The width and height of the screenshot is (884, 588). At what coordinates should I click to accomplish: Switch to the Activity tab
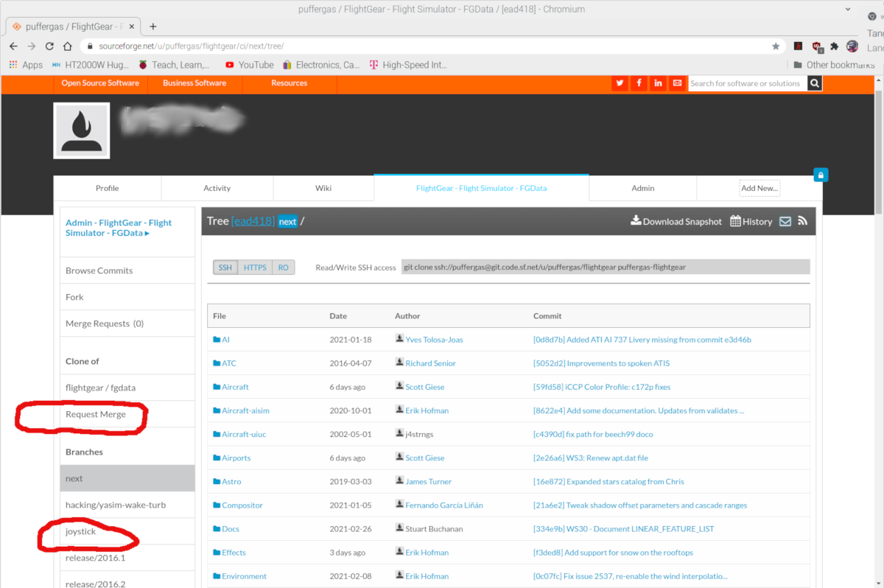pyautogui.click(x=217, y=188)
